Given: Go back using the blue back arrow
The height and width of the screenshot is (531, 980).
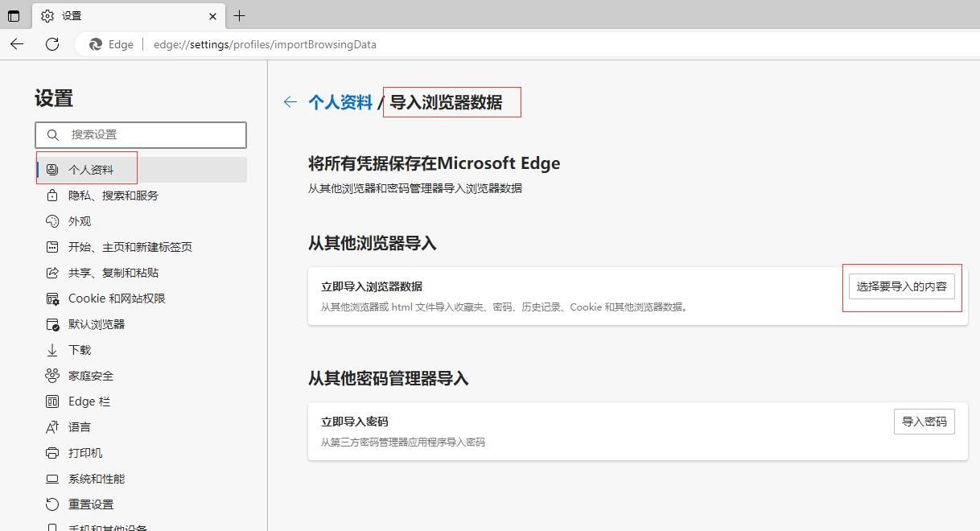Looking at the screenshot, I should click(x=289, y=101).
